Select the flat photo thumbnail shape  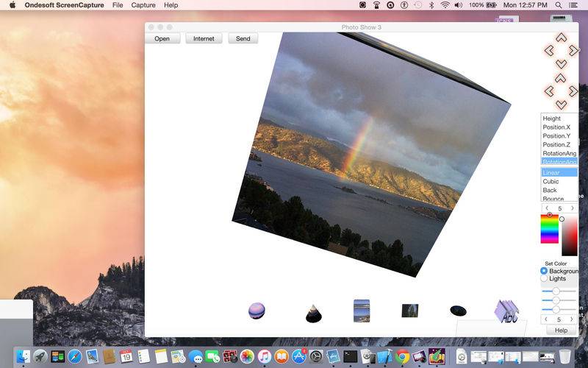coord(410,311)
